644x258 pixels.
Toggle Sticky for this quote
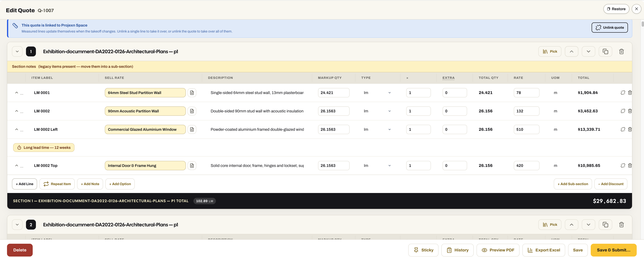423,250
